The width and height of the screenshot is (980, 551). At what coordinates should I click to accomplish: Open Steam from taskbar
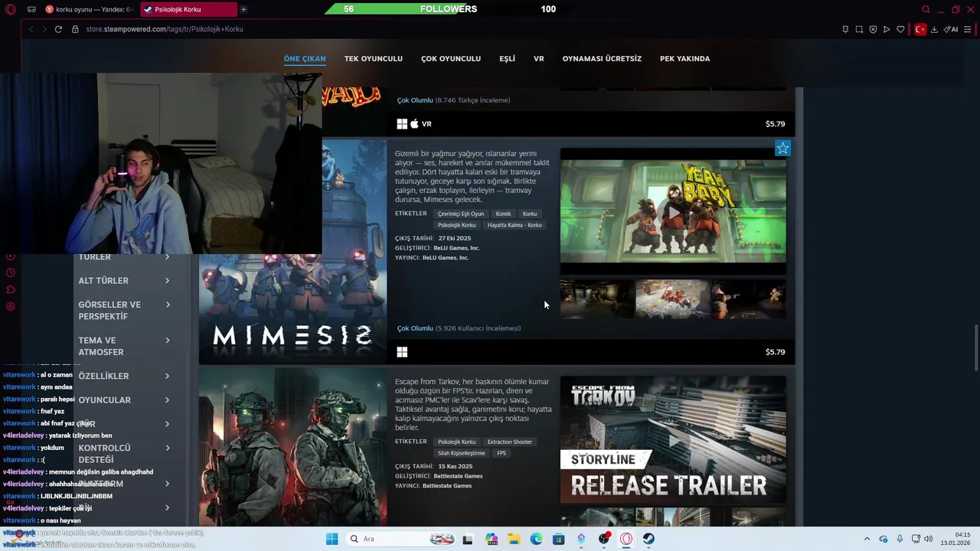pos(648,539)
